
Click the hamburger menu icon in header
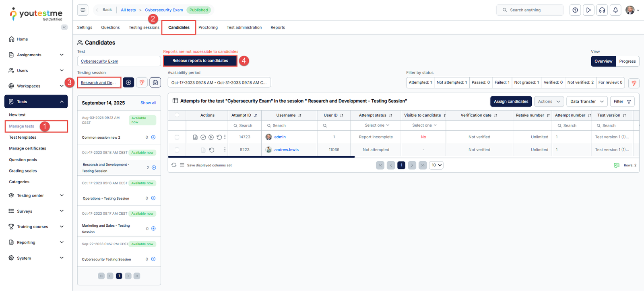(x=83, y=10)
